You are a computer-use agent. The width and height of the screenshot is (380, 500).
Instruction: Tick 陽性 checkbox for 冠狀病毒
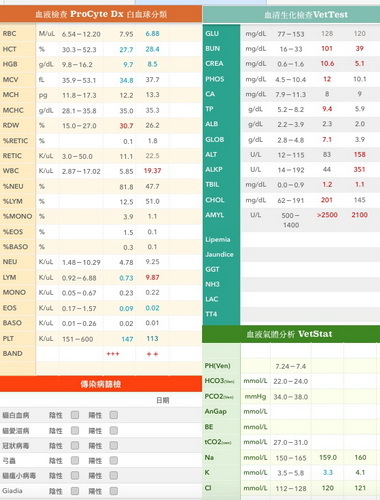click(x=114, y=445)
